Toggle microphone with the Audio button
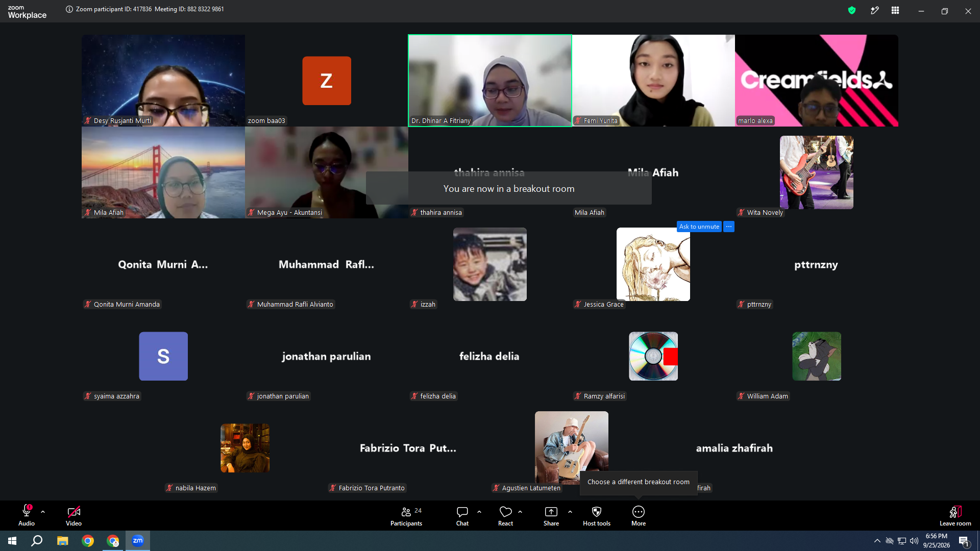980x551 pixels. 27,516
